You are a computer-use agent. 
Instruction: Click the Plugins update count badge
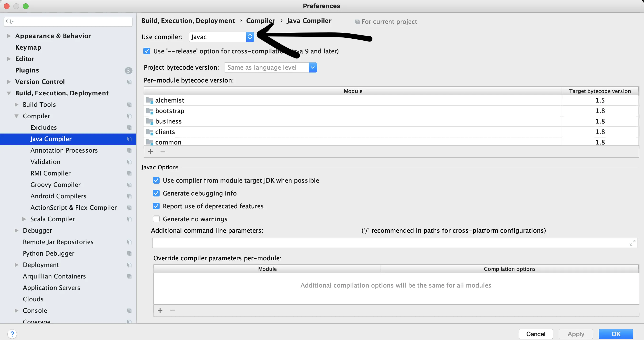[128, 70]
